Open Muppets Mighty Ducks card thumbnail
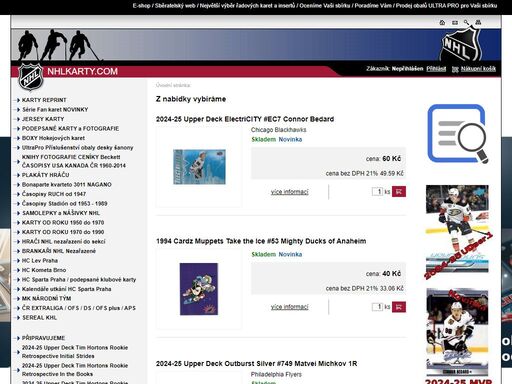 click(199, 289)
